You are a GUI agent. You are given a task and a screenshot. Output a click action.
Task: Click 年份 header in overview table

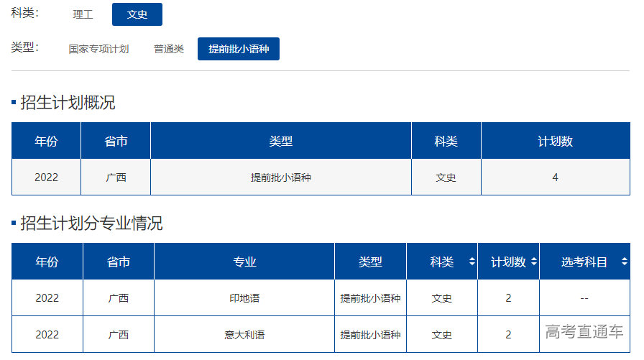click(46, 142)
